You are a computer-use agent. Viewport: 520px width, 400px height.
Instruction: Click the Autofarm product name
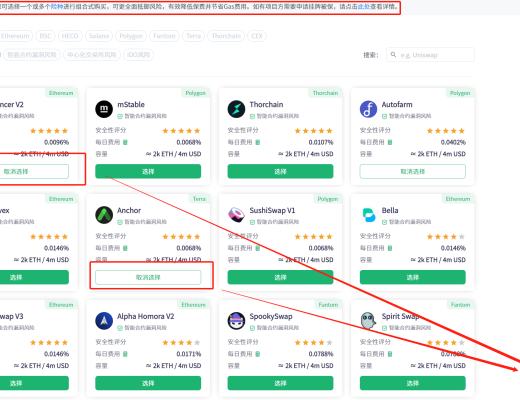397,104
